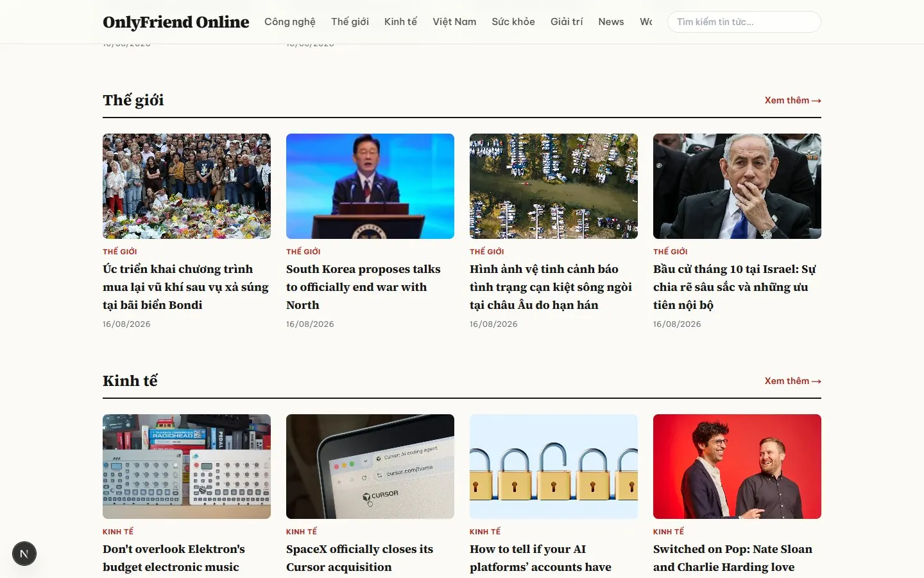
Task: Click THẾ GIỚI tag above South Korea article
Action: click(304, 252)
